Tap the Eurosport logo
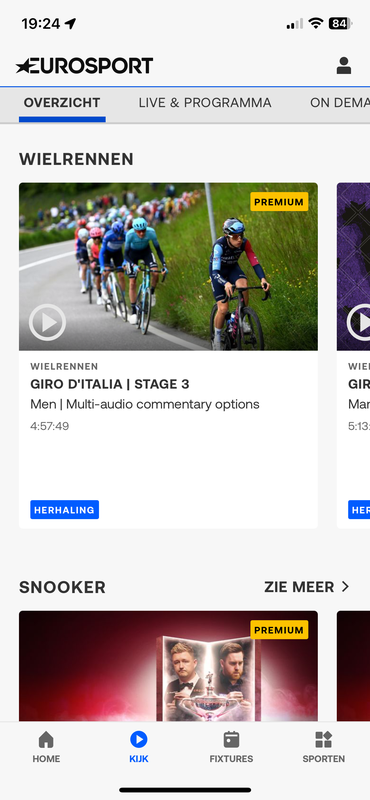The width and height of the screenshot is (370, 800). (84, 66)
